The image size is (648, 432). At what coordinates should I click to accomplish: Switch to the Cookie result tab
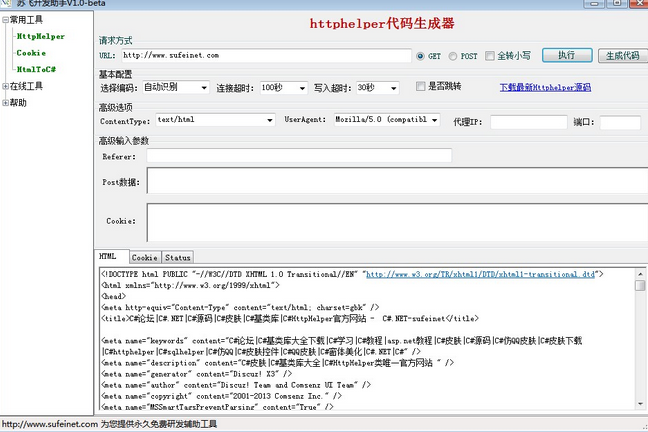(x=145, y=258)
